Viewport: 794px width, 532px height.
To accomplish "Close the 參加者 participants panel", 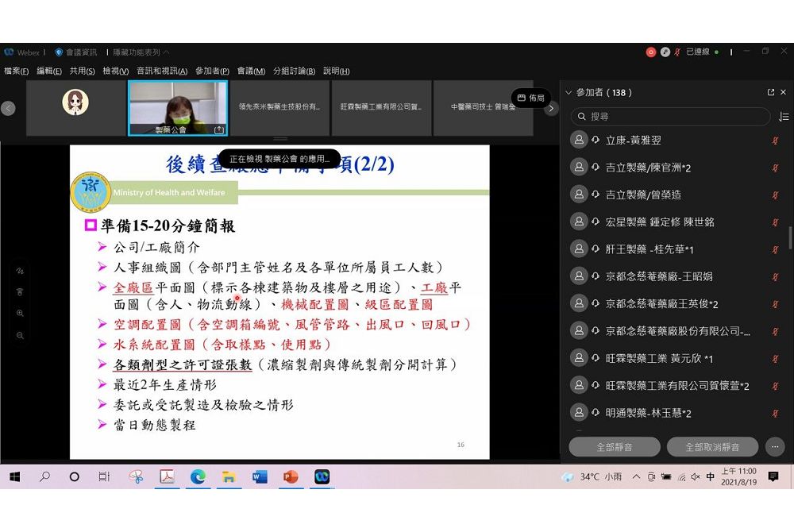I will pyautogui.click(x=784, y=92).
